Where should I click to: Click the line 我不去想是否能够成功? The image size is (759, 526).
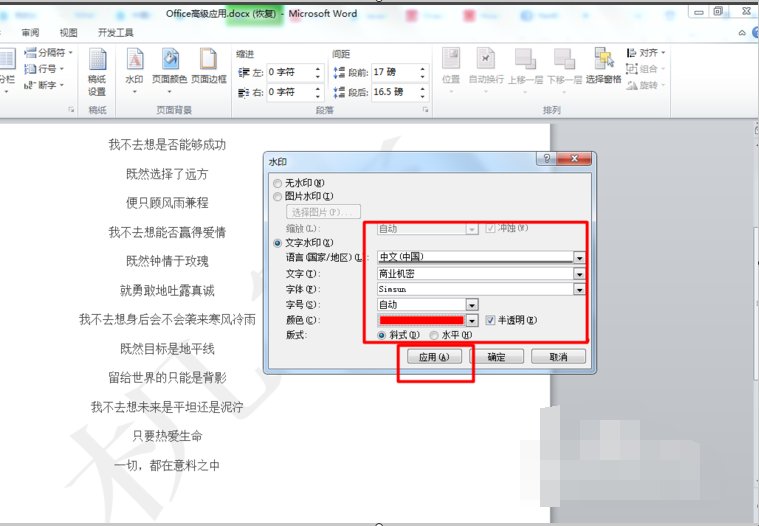coord(167,145)
